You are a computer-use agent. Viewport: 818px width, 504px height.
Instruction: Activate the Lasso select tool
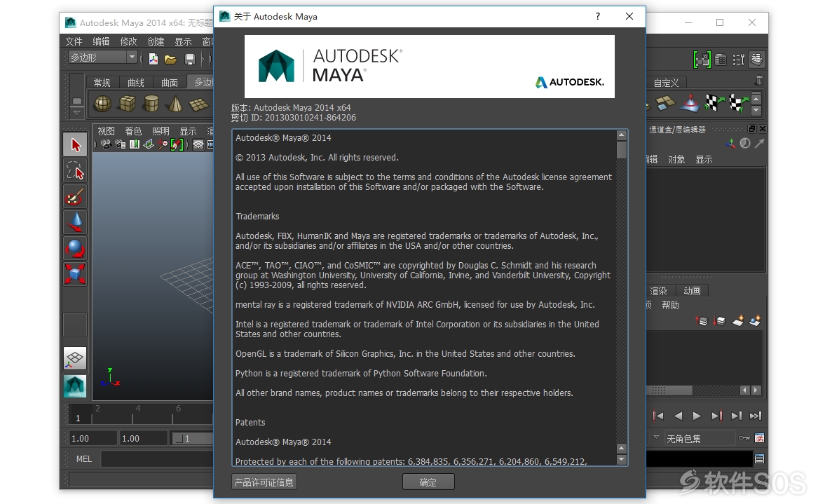click(x=75, y=170)
